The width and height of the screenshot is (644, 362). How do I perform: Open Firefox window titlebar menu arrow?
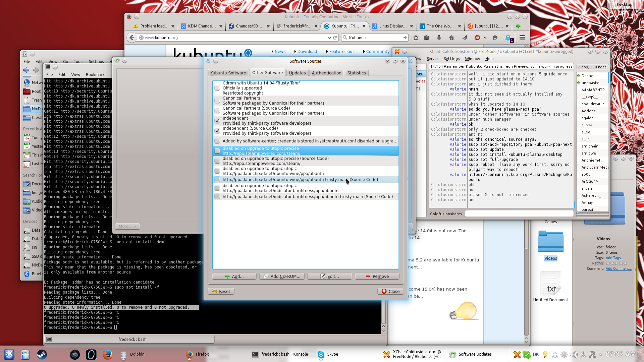[x=509, y=17]
